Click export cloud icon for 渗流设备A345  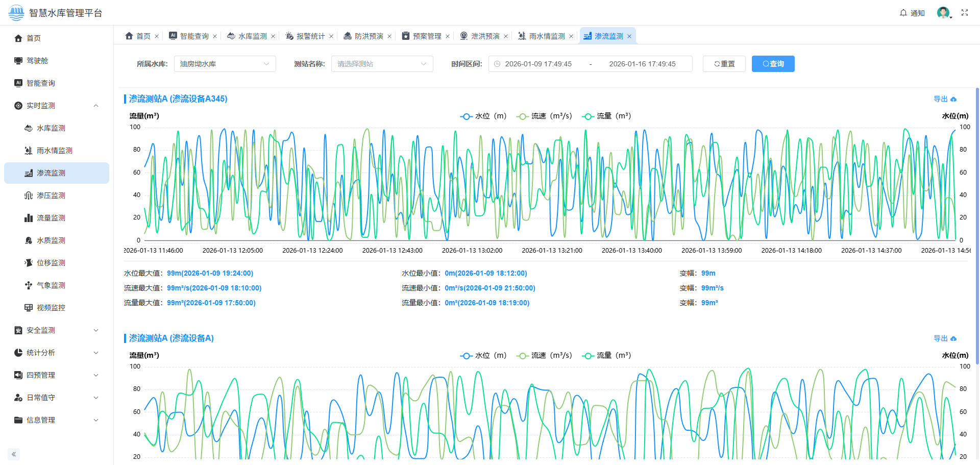click(953, 99)
